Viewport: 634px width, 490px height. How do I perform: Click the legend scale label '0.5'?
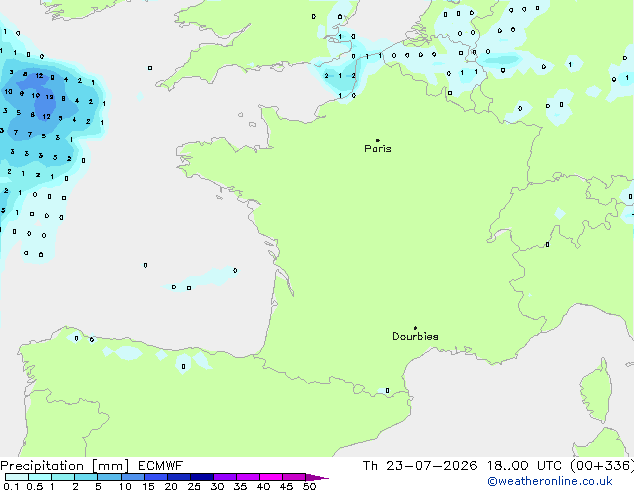pos(35,486)
